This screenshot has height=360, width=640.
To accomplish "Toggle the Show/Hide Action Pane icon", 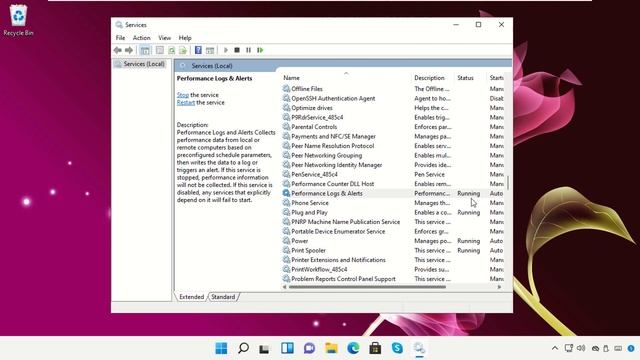I will pos(210,50).
